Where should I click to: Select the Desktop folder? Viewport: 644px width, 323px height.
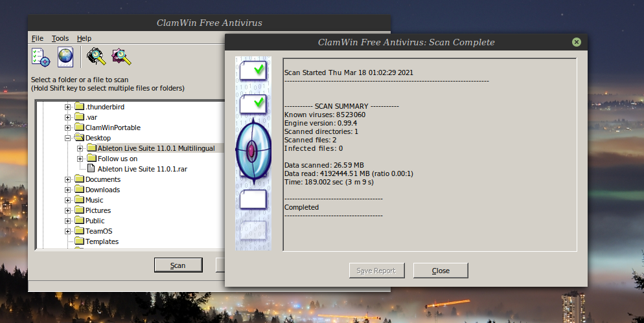pos(98,138)
